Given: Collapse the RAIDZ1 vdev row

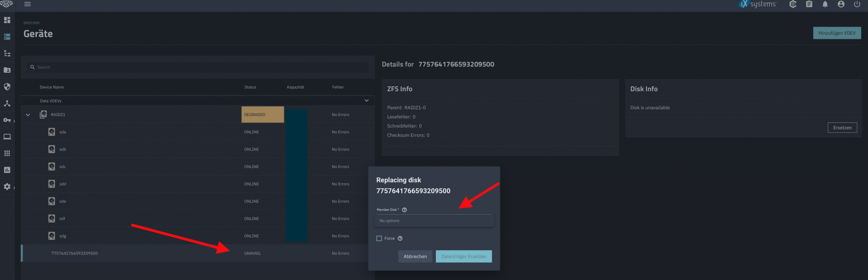Looking at the screenshot, I should (28, 115).
